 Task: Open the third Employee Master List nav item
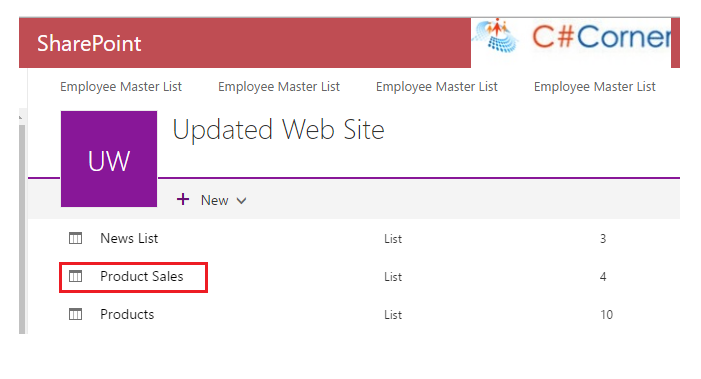click(437, 87)
